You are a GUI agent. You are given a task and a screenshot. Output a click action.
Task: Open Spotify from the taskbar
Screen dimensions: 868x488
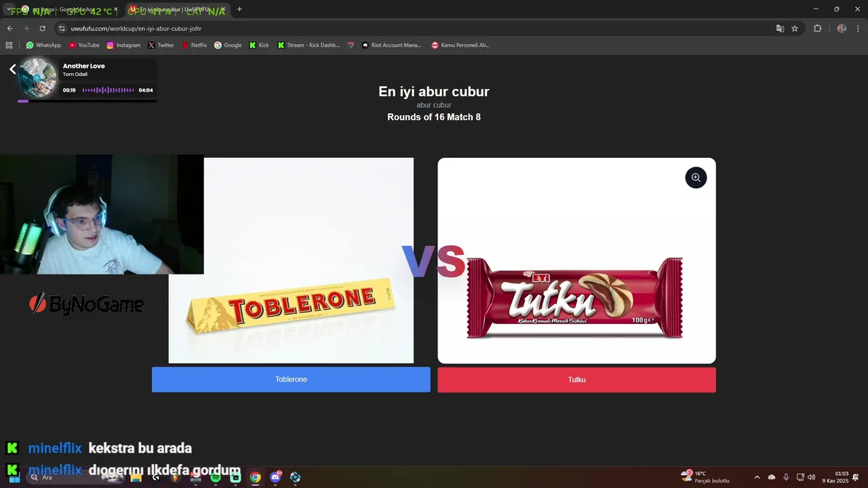tap(216, 477)
